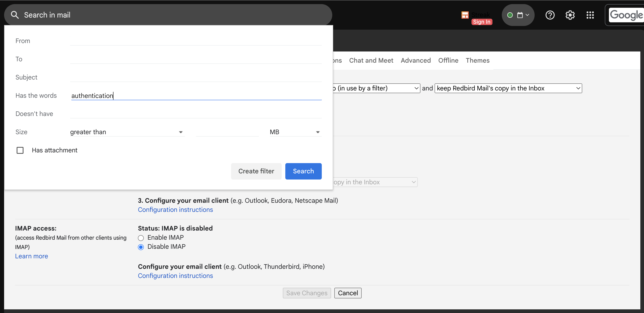Open the size 'greater than' dropdown
The height and width of the screenshot is (313, 644).
[x=127, y=132]
